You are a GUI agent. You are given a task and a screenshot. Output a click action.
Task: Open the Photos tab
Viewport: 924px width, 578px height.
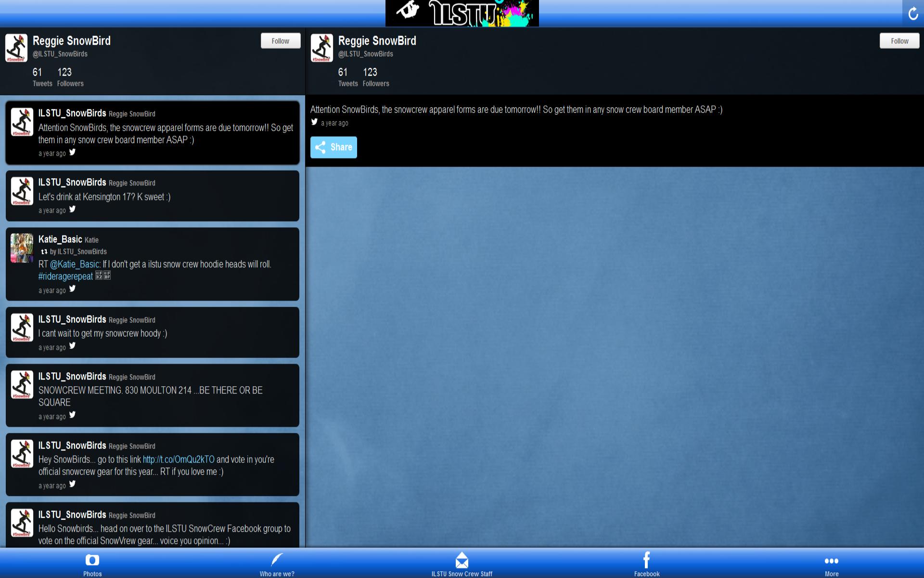click(92, 564)
